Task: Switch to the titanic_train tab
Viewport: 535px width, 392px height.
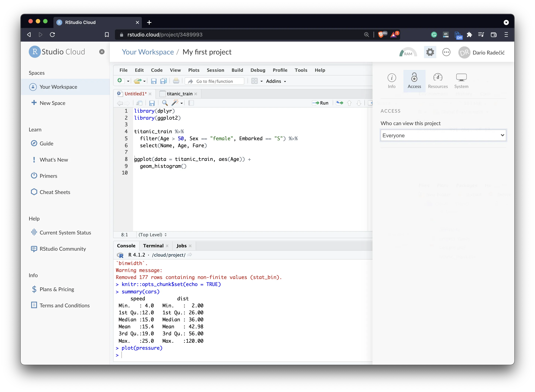Action: click(x=179, y=94)
